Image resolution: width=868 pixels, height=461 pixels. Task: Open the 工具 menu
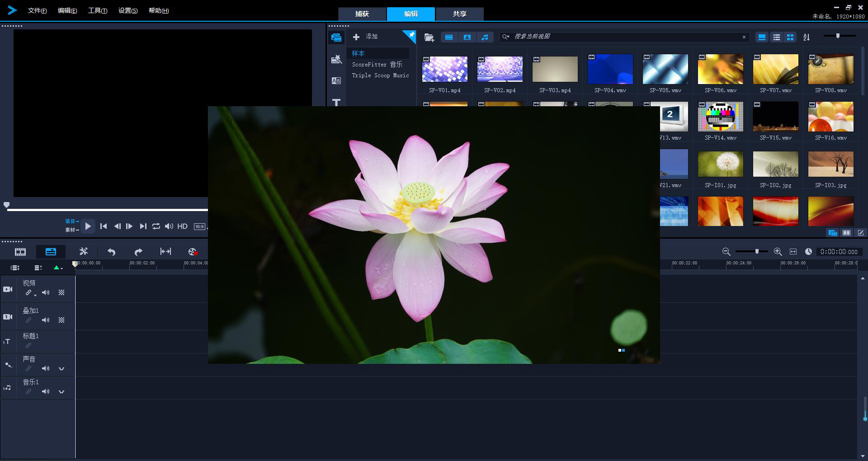coord(97,10)
